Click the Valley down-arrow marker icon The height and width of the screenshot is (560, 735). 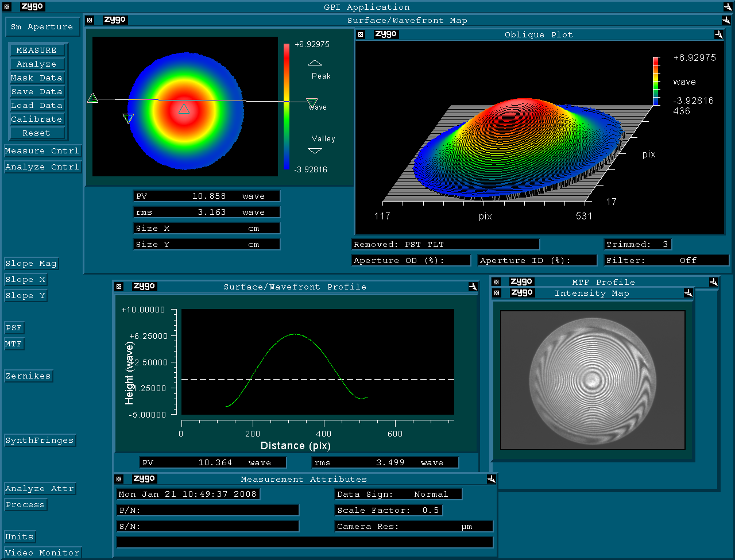[315, 150]
